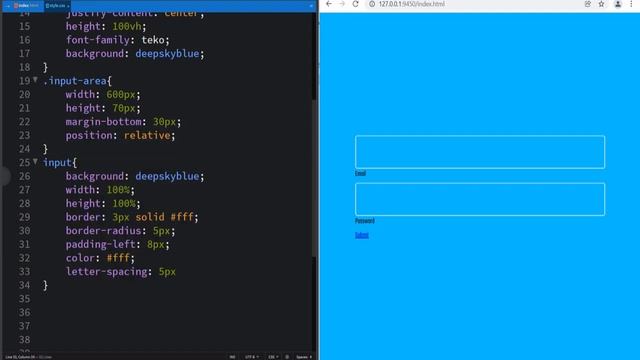Click the Email label in preview
The width and height of the screenshot is (640, 360).
pyautogui.click(x=360, y=173)
